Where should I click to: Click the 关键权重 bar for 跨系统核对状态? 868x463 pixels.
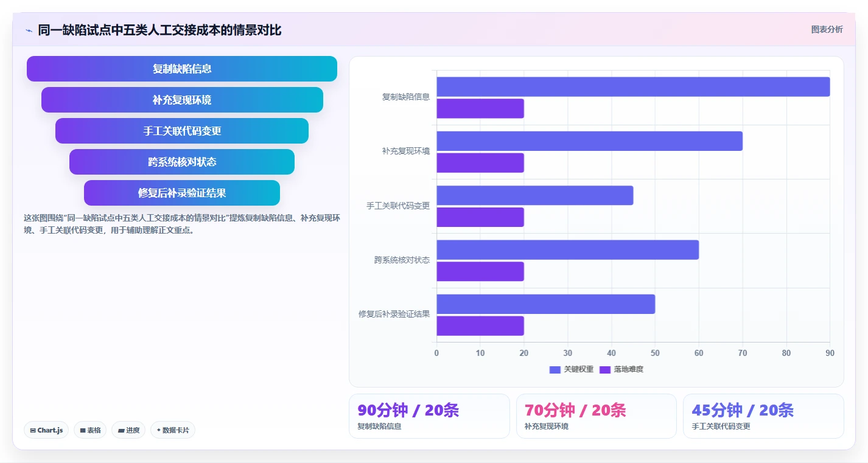tap(567, 249)
